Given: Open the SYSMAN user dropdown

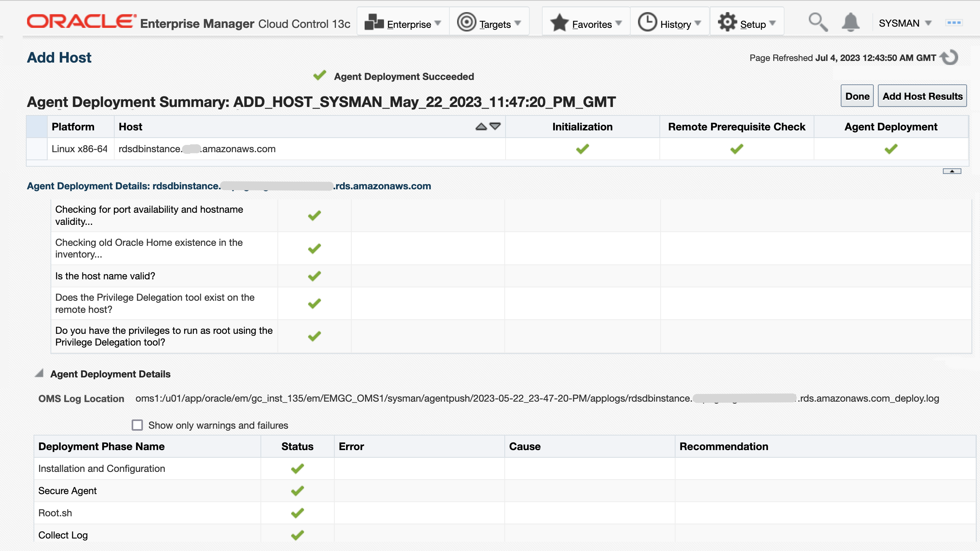Looking at the screenshot, I should coord(905,23).
